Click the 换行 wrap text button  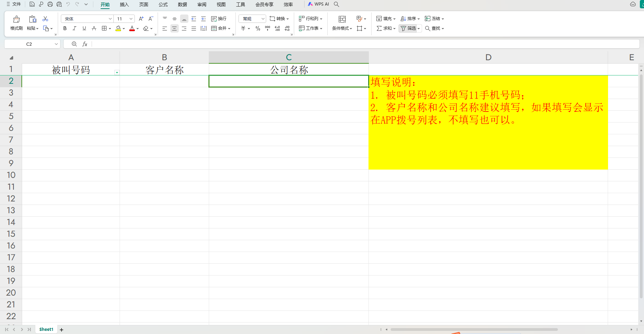[x=219, y=19]
